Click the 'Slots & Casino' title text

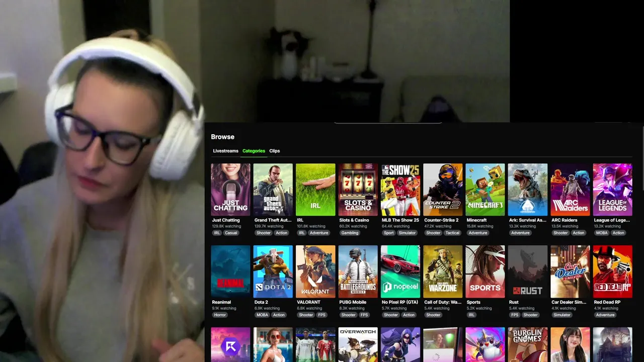click(x=354, y=220)
